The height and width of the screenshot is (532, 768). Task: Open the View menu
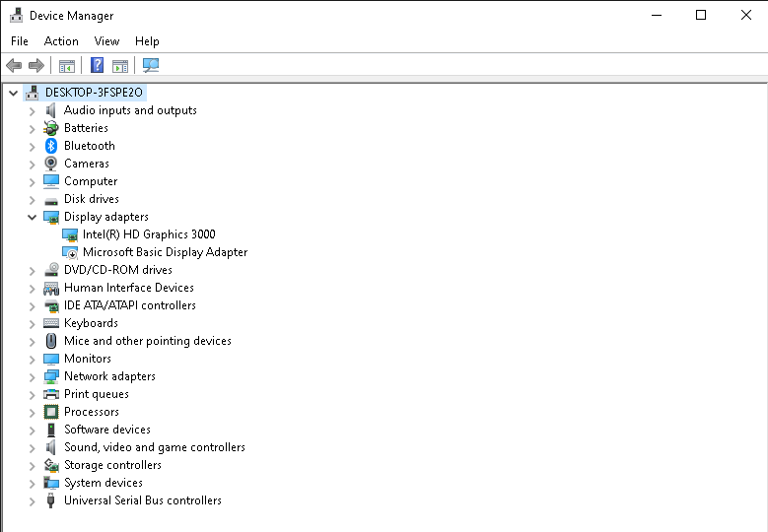(106, 41)
